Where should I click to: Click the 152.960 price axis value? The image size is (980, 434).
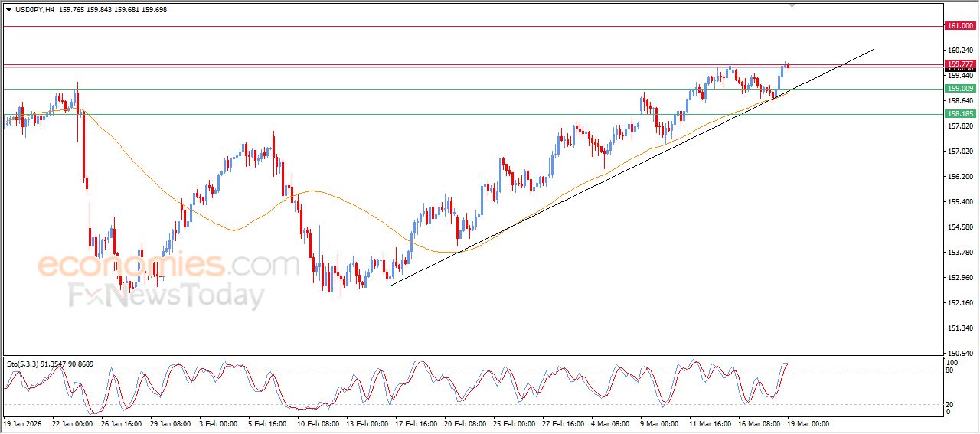(x=959, y=278)
